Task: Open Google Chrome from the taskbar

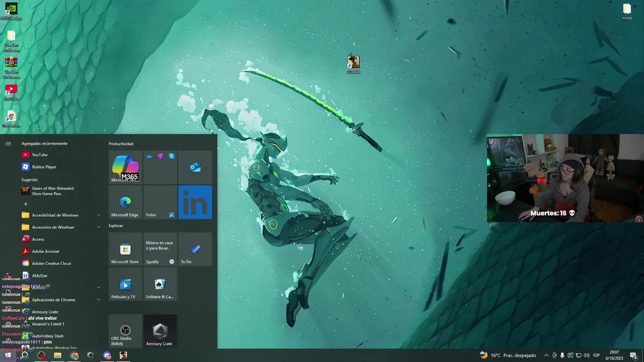Action: click(74, 355)
